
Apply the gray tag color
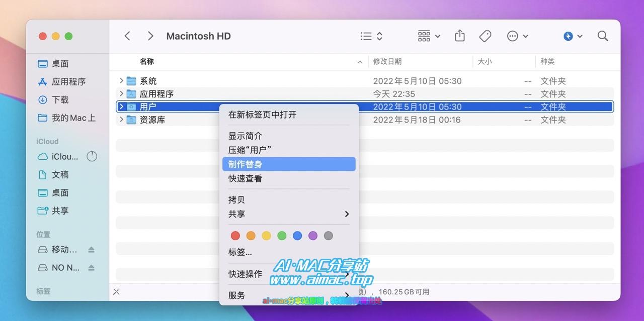coord(329,236)
